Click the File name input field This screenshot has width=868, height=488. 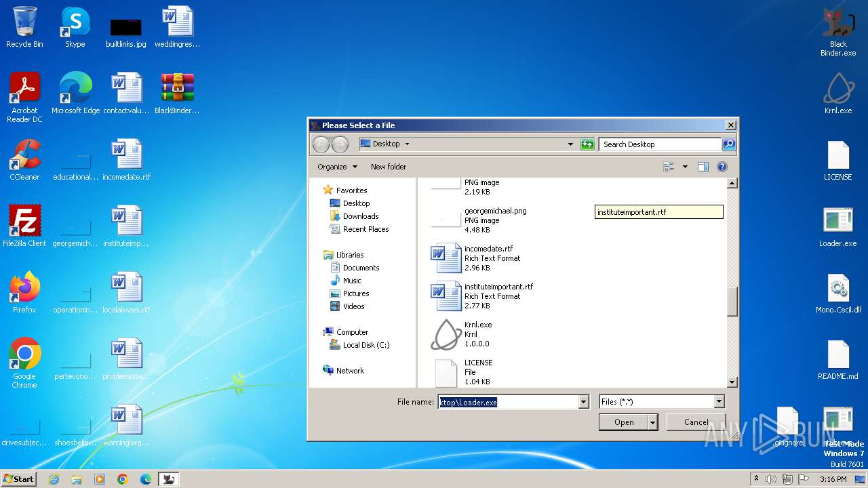[508, 402]
